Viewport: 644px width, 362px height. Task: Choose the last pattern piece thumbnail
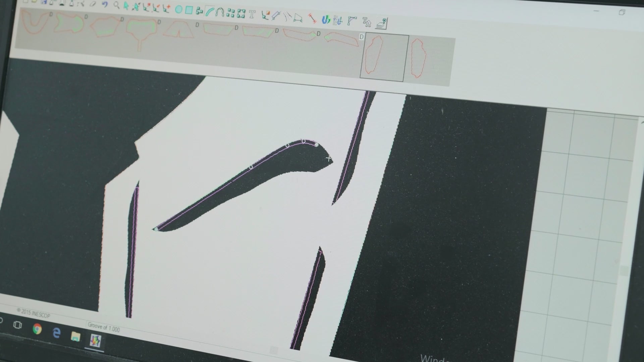pos(418,58)
